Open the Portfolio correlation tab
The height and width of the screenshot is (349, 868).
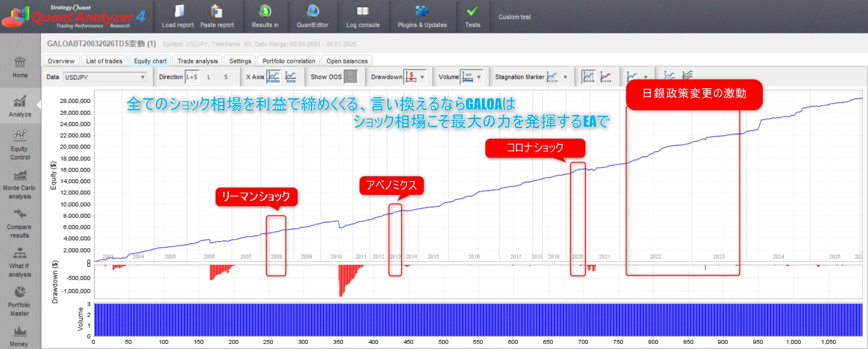click(289, 61)
